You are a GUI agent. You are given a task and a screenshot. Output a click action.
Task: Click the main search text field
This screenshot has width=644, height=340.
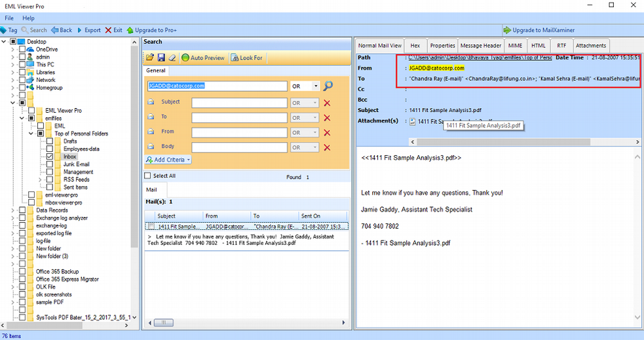[217, 86]
